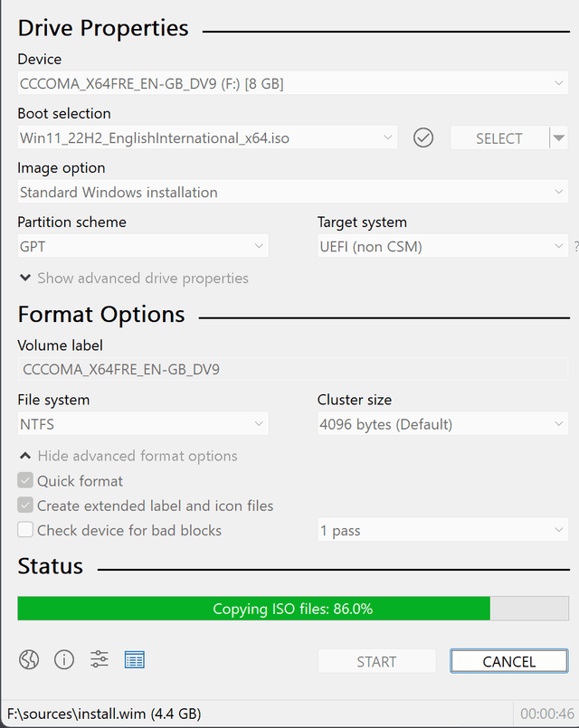
Task: Toggle the Quick format checkbox
Action: point(25,481)
